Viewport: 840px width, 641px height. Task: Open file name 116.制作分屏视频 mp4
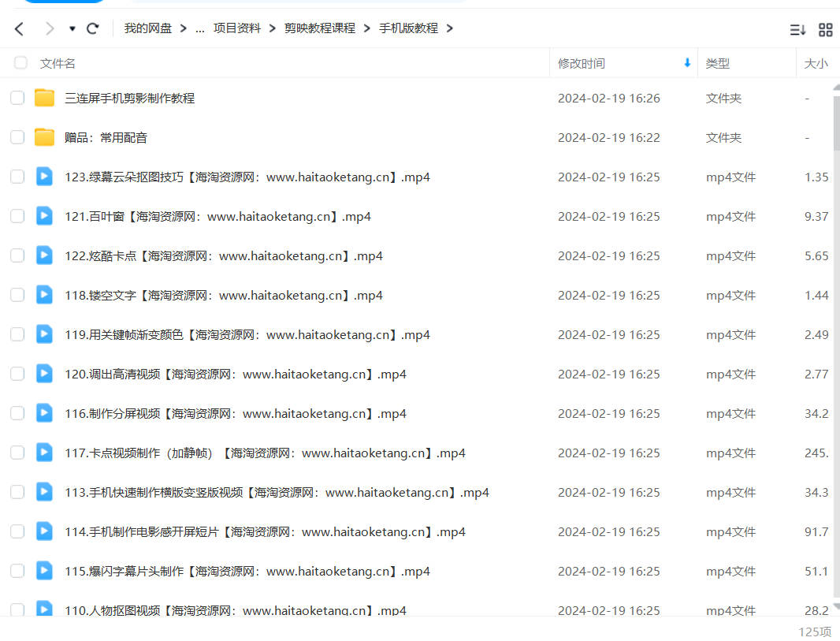pos(236,414)
